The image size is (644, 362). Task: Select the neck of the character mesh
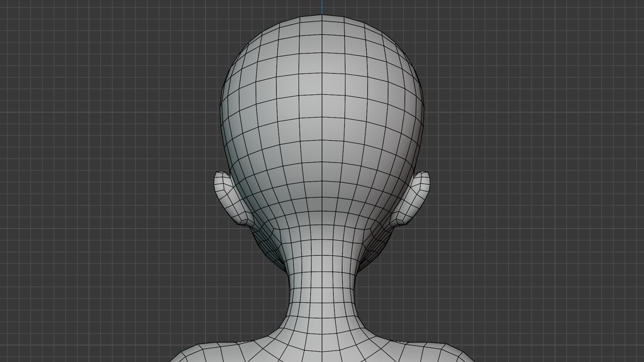point(322,283)
